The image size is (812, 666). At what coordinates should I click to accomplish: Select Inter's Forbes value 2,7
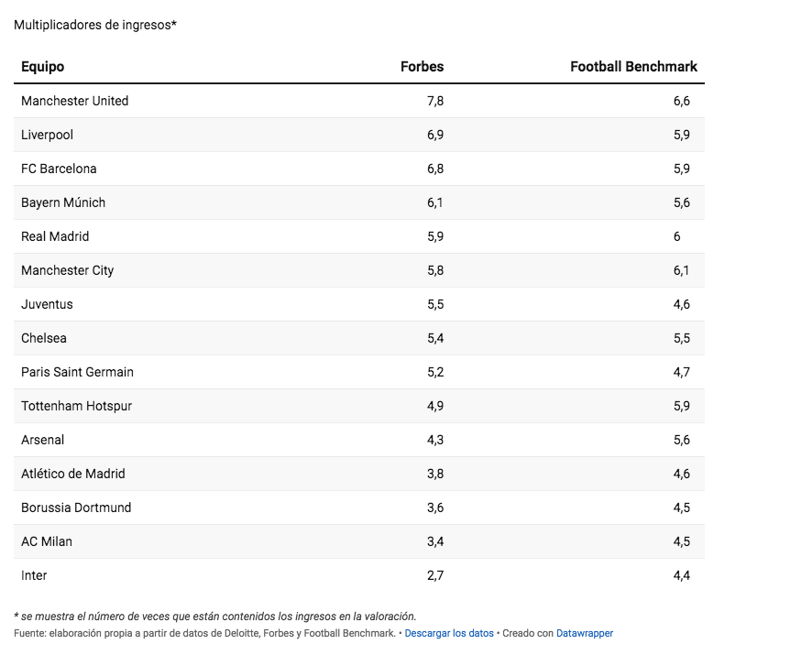[x=435, y=575]
